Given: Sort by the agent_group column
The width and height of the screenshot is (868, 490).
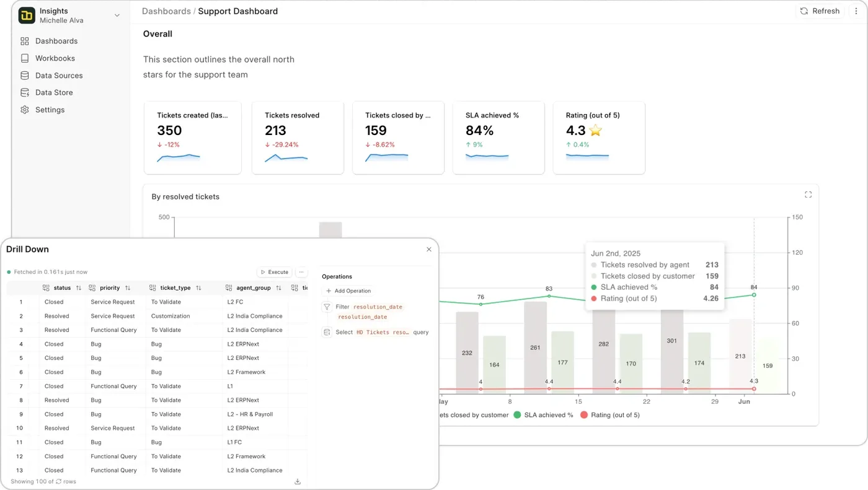Looking at the screenshot, I should [279, 288].
